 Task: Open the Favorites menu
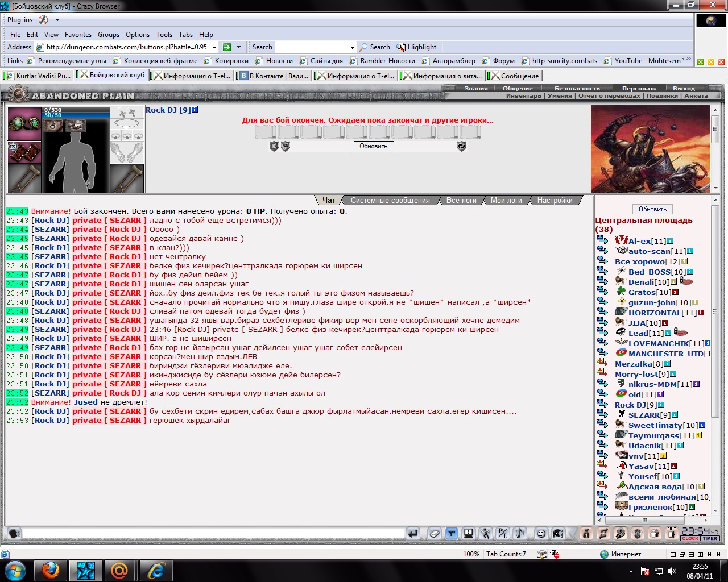[x=78, y=35]
